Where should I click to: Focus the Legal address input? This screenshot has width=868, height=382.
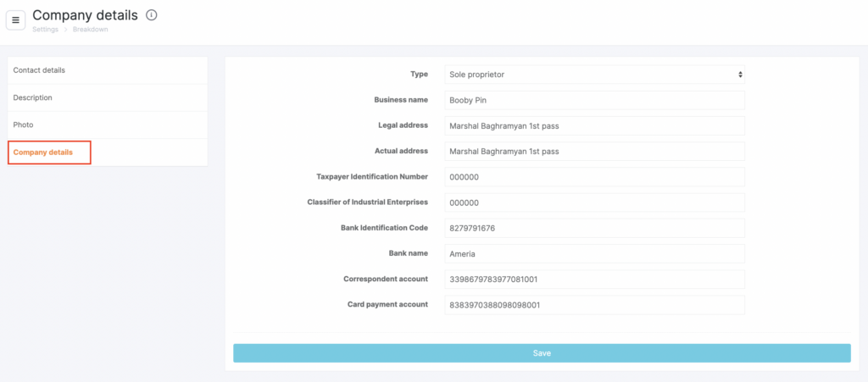(x=594, y=126)
